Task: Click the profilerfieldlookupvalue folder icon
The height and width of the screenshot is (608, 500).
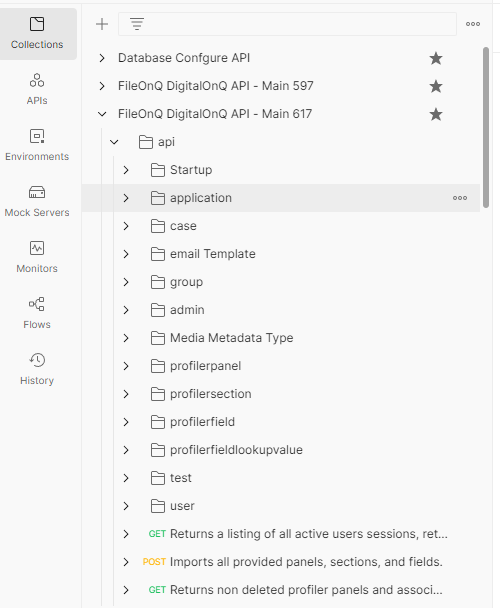Action: 157,450
